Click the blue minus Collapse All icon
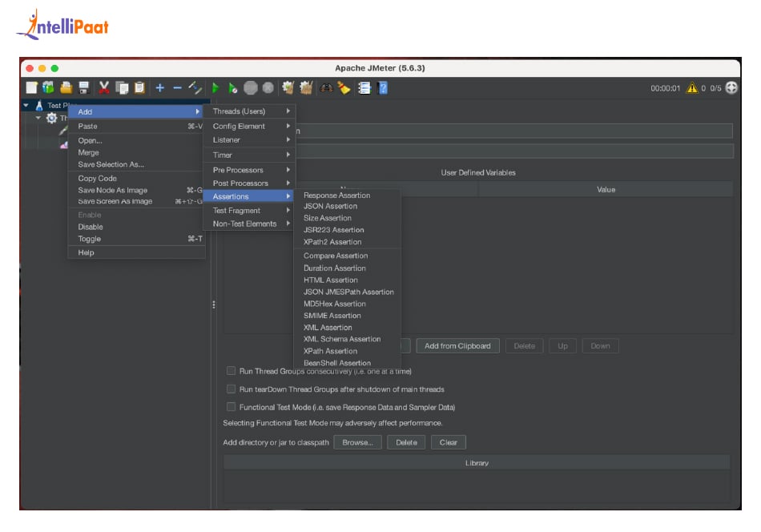This screenshot has width=761, height=532. [177, 88]
